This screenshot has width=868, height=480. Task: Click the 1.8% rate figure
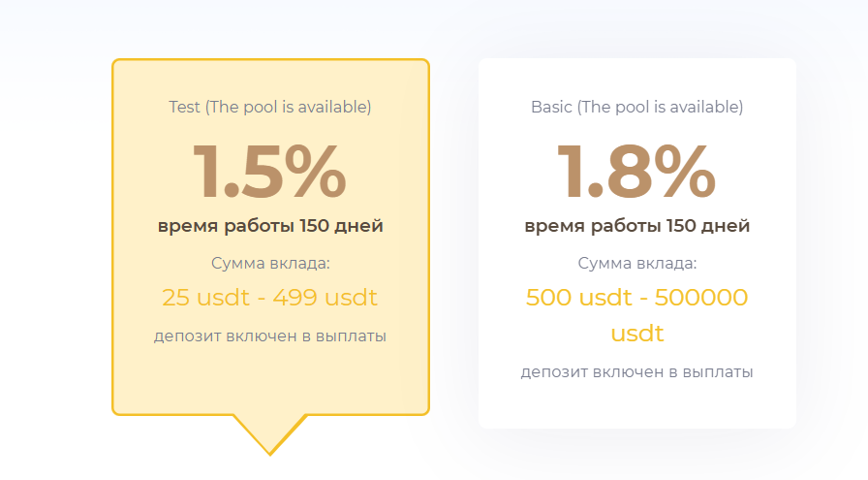(x=636, y=172)
